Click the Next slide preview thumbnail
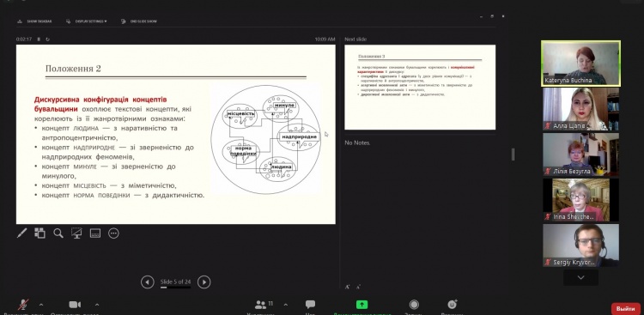Viewport: 644px width, 315px height. pos(420,88)
